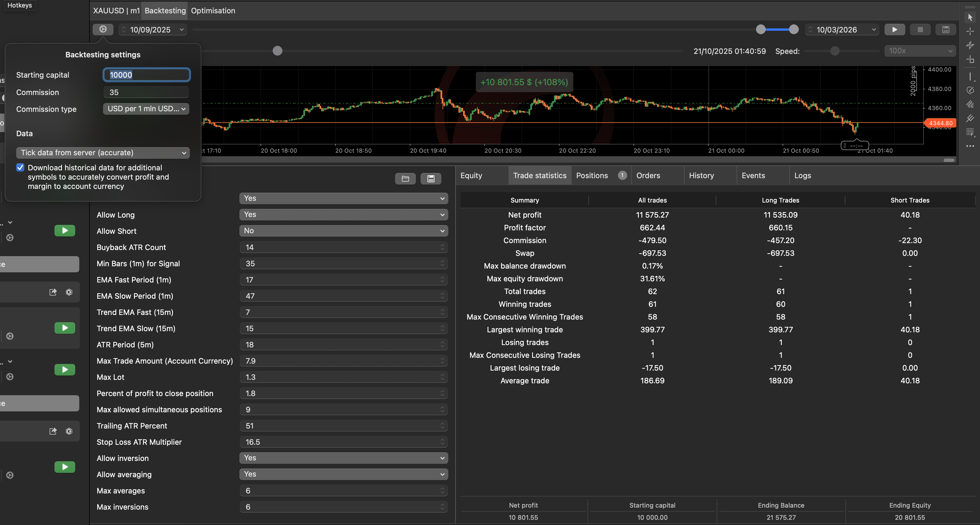
Task: Click the History tab
Action: 701,176
